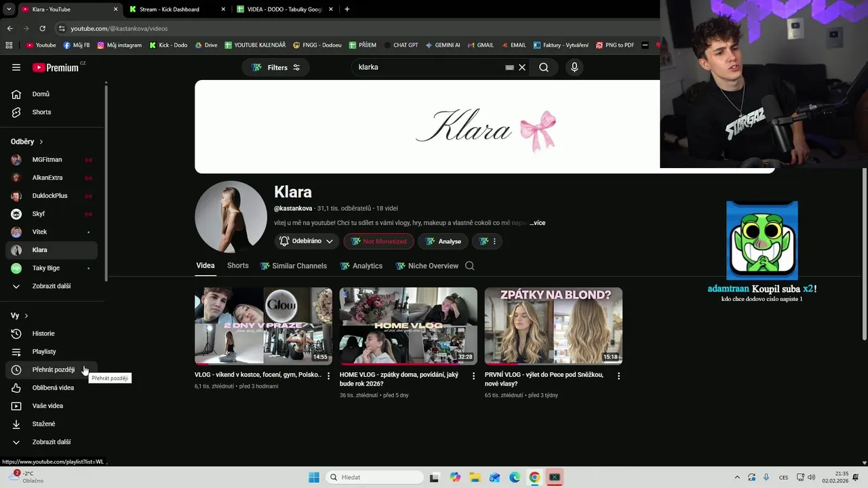868x488 pixels.
Task: Select the Videa channel tab
Action: [205, 266]
